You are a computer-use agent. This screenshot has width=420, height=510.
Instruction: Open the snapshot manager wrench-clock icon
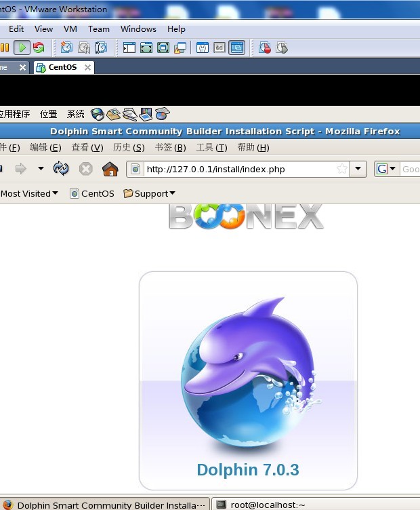click(101, 47)
